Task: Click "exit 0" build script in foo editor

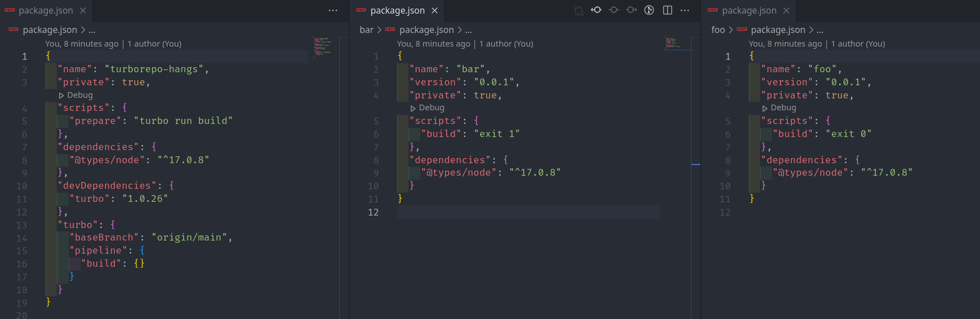Action: tap(848, 134)
